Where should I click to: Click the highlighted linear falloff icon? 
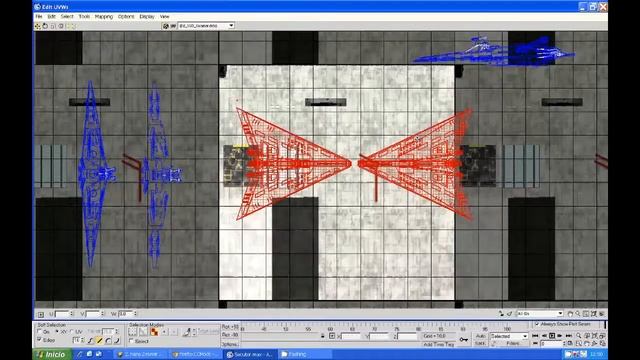99,341
